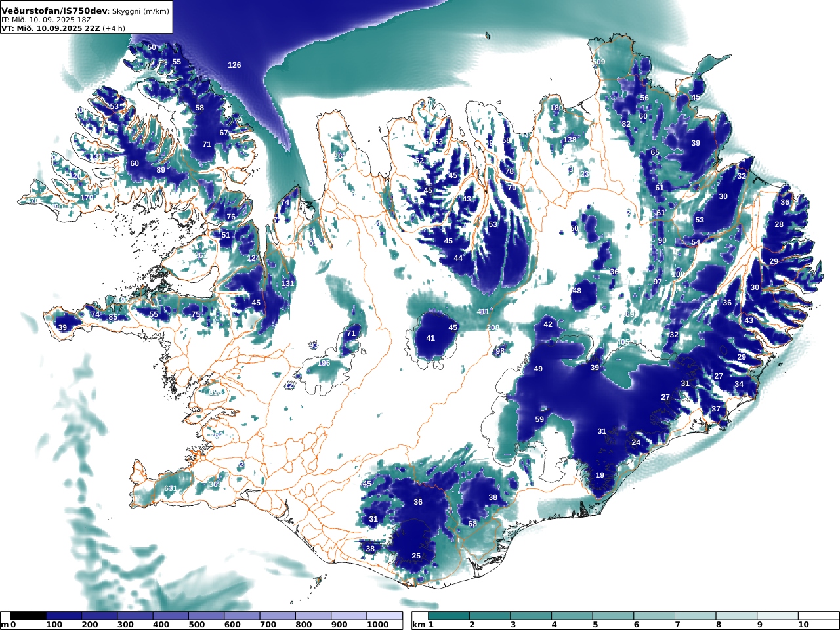Click the map value '124'
This screenshot has height=630, width=840.
tap(254, 259)
